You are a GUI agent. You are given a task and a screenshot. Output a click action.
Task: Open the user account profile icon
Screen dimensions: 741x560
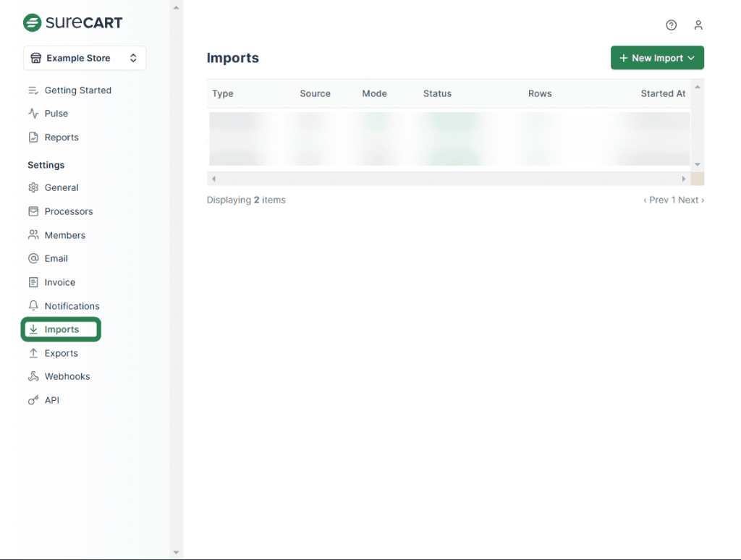(x=698, y=25)
